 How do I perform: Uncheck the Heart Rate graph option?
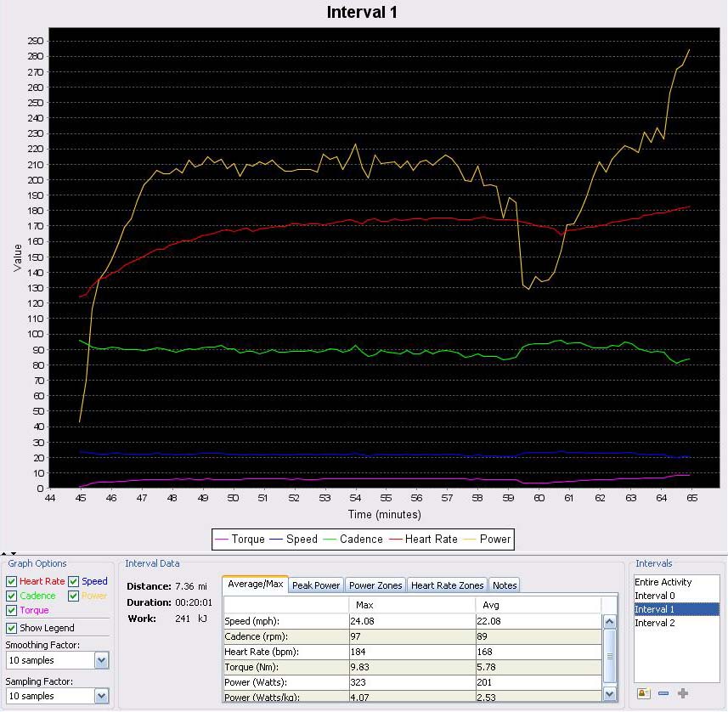pos(12,581)
